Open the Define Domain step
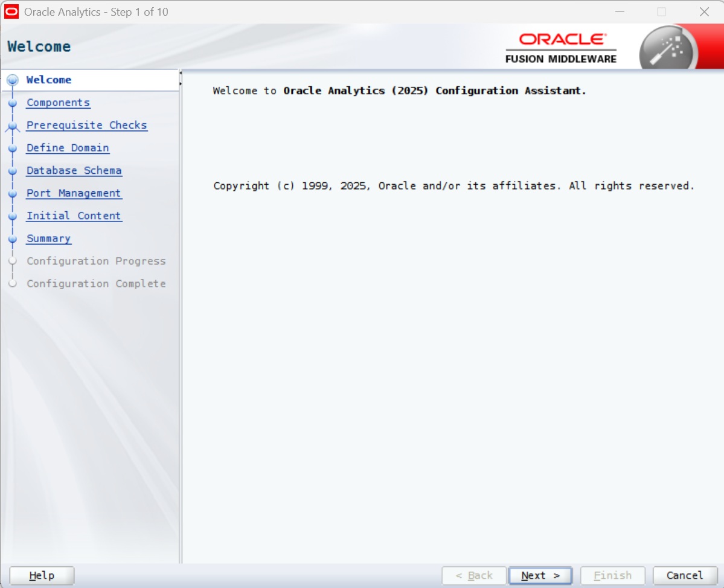The height and width of the screenshot is (588, 724). 68,148
